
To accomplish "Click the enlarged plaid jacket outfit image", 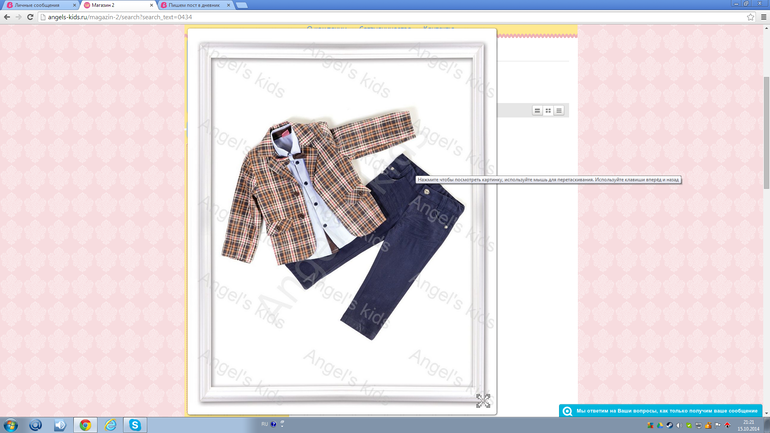I will [x=340, y=230].
